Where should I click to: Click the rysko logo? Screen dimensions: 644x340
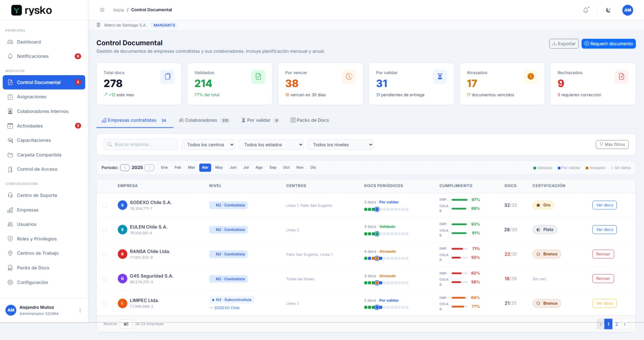tap(32, 10)
